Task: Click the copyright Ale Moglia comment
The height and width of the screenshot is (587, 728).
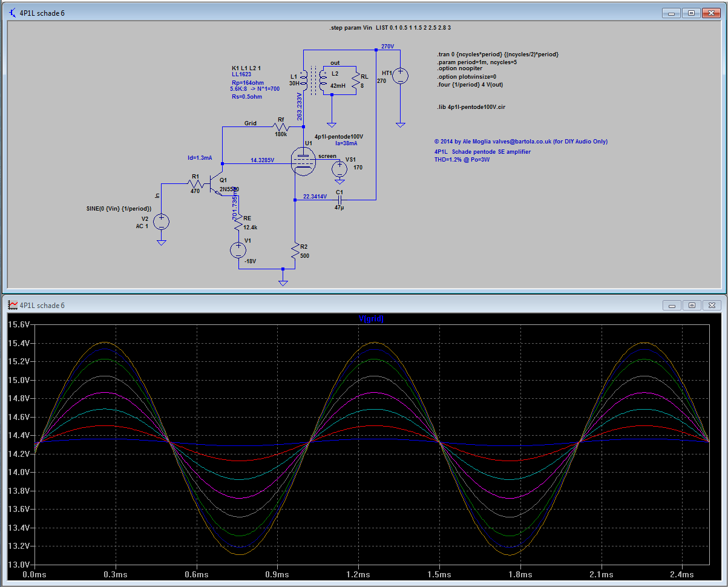Action: (x=520, y=141)
